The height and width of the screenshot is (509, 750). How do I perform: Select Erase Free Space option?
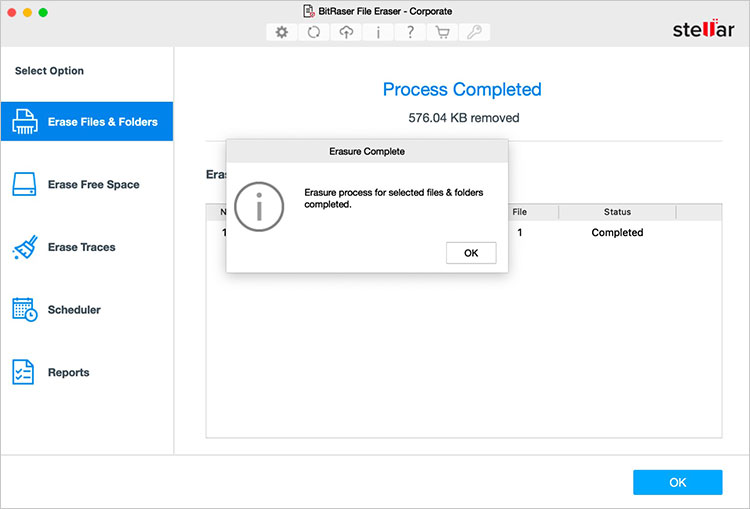pyautogui.click(x=87, y=184)
